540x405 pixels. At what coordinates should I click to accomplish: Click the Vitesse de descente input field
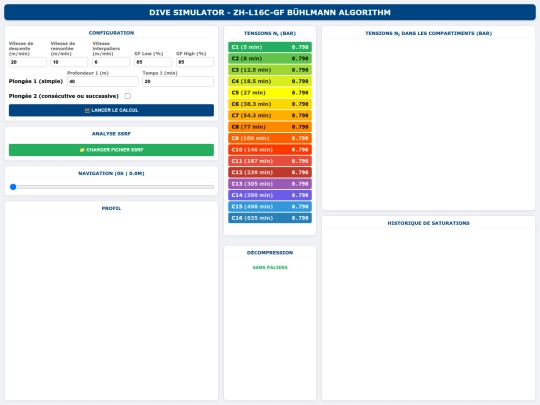(x=28, y=62)
